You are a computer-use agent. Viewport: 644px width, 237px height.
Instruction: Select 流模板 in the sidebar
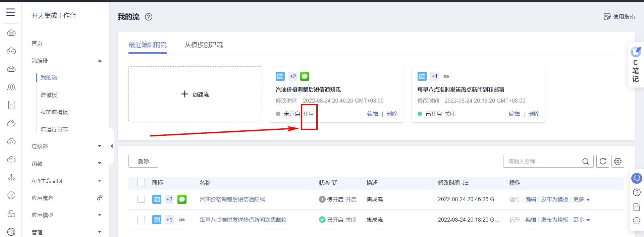coord(49,95)
